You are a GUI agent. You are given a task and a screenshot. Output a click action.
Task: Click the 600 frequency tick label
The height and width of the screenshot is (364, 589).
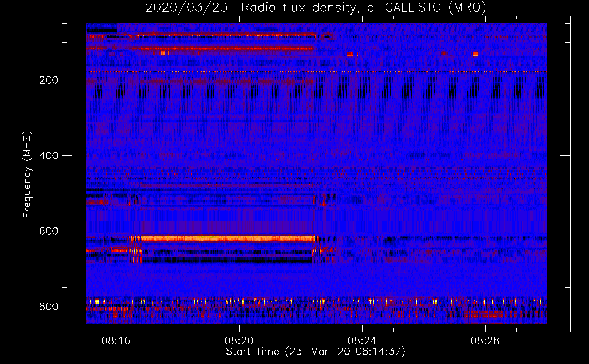[x=49, y=232]
